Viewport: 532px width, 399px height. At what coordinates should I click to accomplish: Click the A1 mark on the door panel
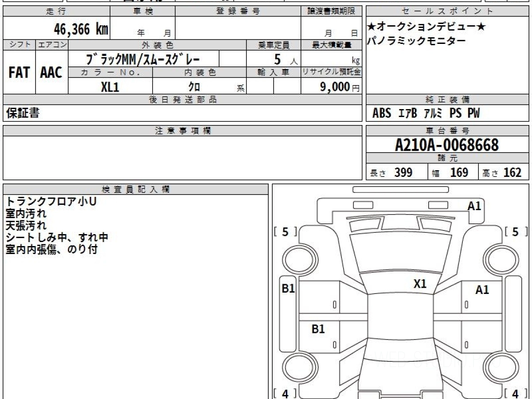[x=482, y=290]
